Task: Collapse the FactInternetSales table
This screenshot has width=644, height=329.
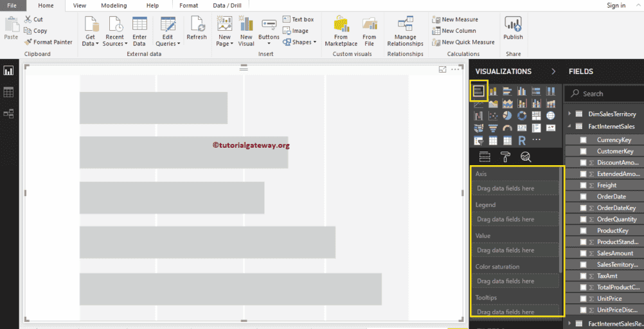Action: (569, 127)
